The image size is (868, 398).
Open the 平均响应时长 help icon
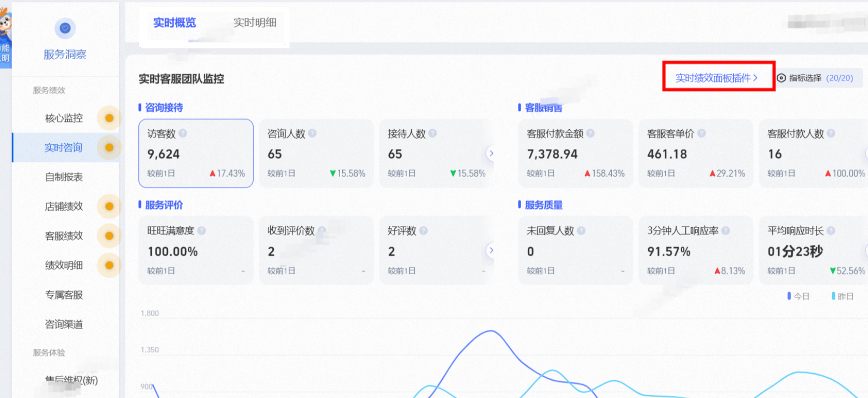pyautogui.click(x=831, y=230)
